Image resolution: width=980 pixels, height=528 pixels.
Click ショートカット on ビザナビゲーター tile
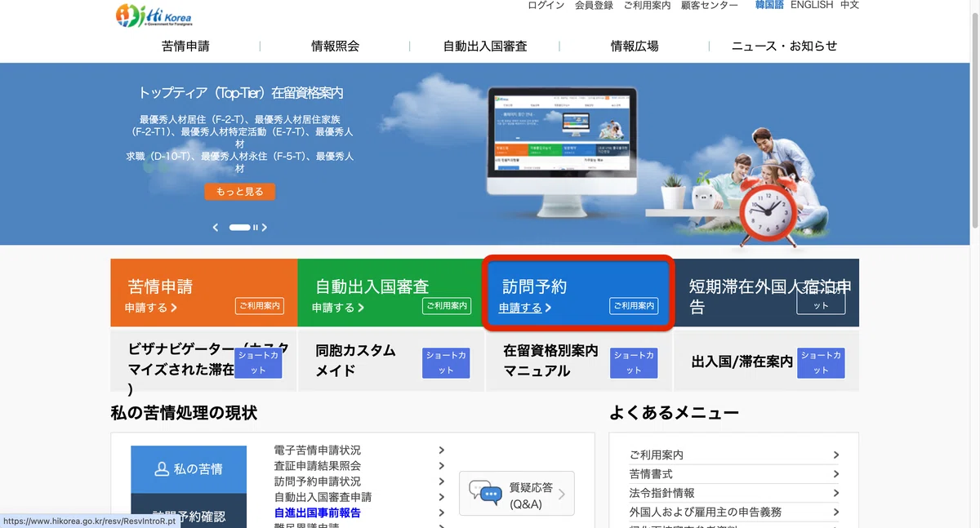coord(259,363)
